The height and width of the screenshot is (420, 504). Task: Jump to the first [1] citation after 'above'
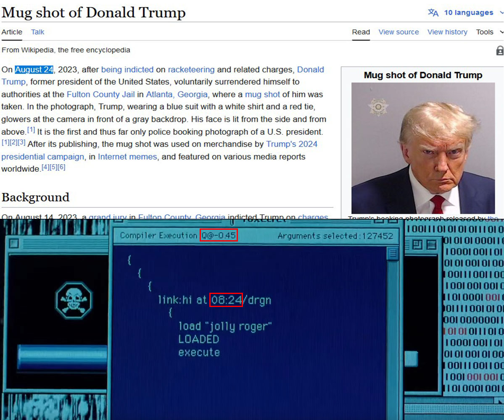tap(31, 130)
